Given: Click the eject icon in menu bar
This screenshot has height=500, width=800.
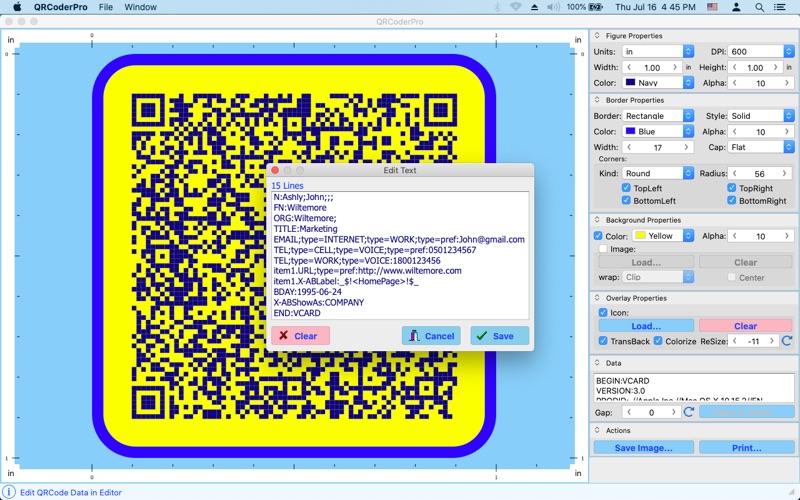Looking at the screenshot, I should click(x=534, y=7).
